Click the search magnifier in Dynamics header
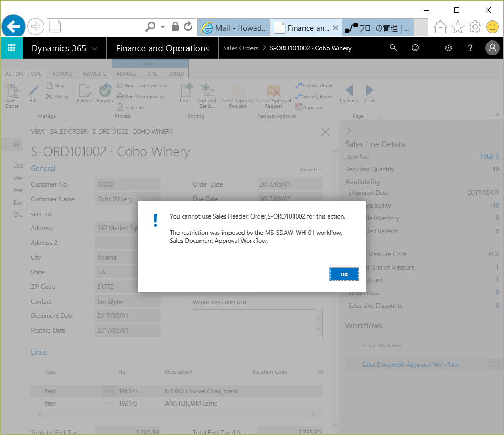 tap(393, 48)
